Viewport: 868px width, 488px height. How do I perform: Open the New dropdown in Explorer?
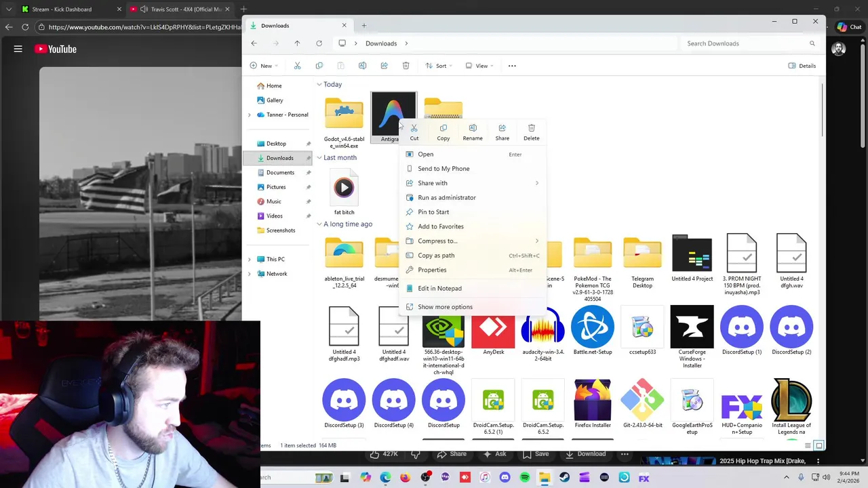pos(264,66)
